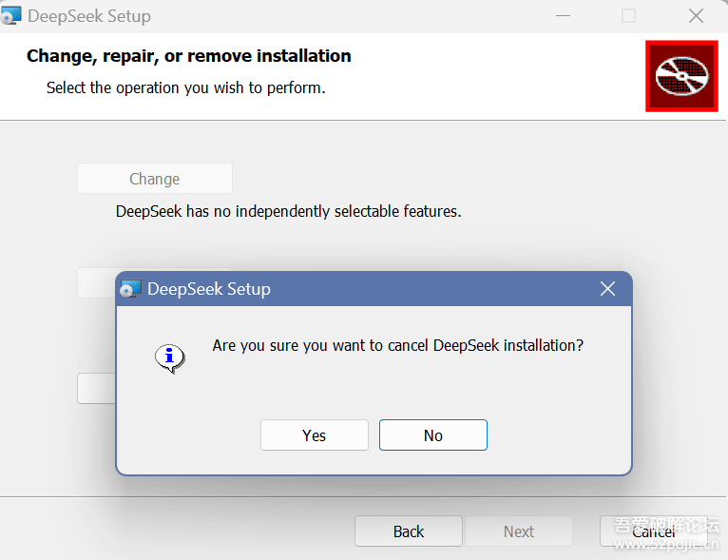Click the Cancel button in the wizard footer
The width and height of the screenshot is (728, 560).
tap(653, 531)
